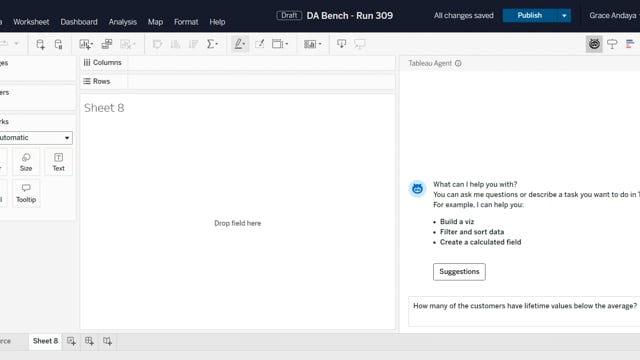Click the Highlight pen icon
The width and height of the screenshot is (640, 360).
coord(240,44)
